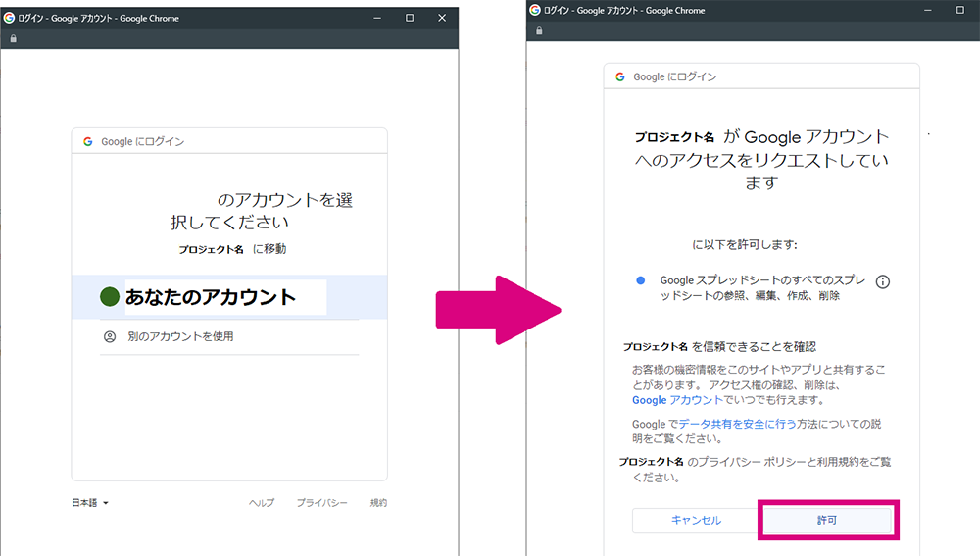Viewport: 980px width, 556px height.
Task: Minimize the right Chrome login window
Action: pyautogui.click(x=928, y=10)
